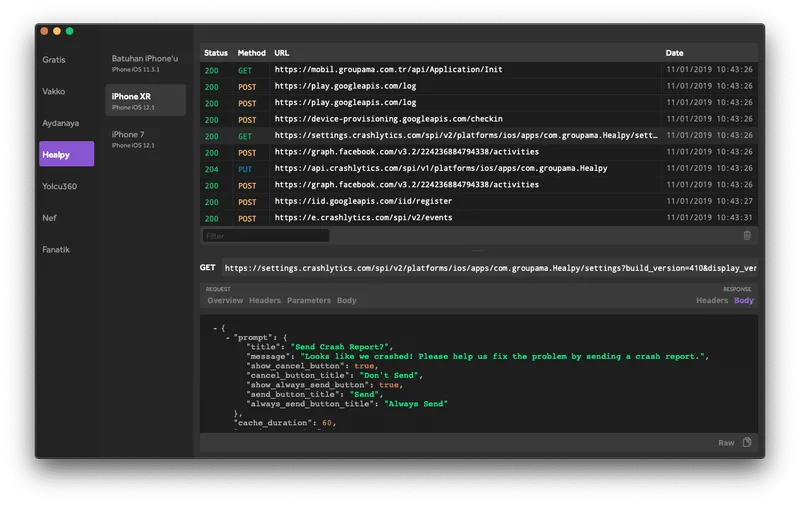Screen dimensions: 800x505
Task: Collapse the "prompt" JSON node
Action: tap(228, 338)
